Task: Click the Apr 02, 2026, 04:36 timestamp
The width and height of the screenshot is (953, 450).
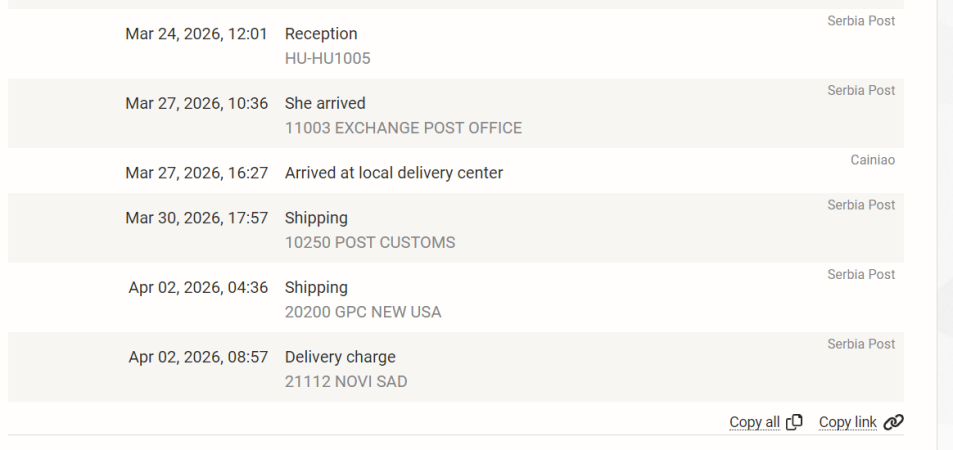Action: click(198, 287)
